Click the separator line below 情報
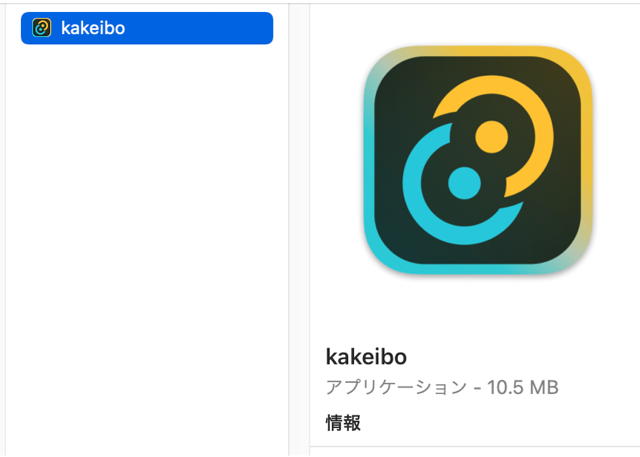This screenshot has height=457, width=640. [475, 446]
